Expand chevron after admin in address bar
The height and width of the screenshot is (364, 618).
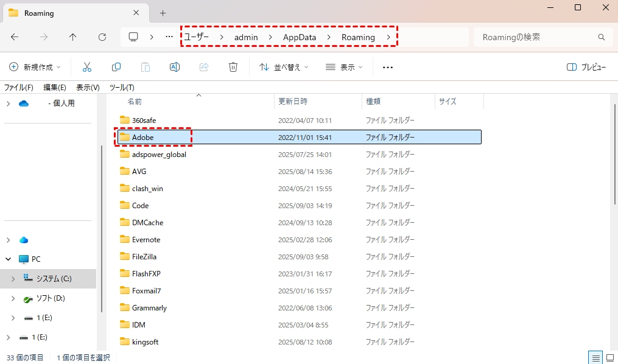click(x=270, y=37)
